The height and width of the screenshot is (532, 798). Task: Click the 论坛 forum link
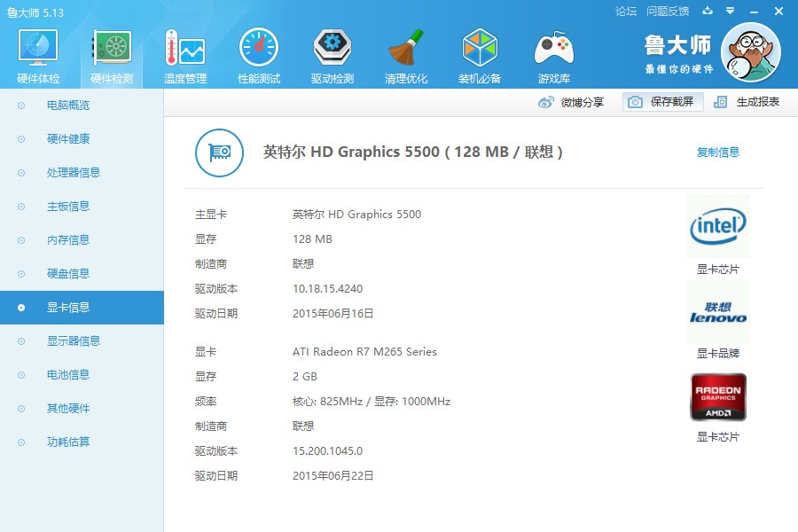626,12
